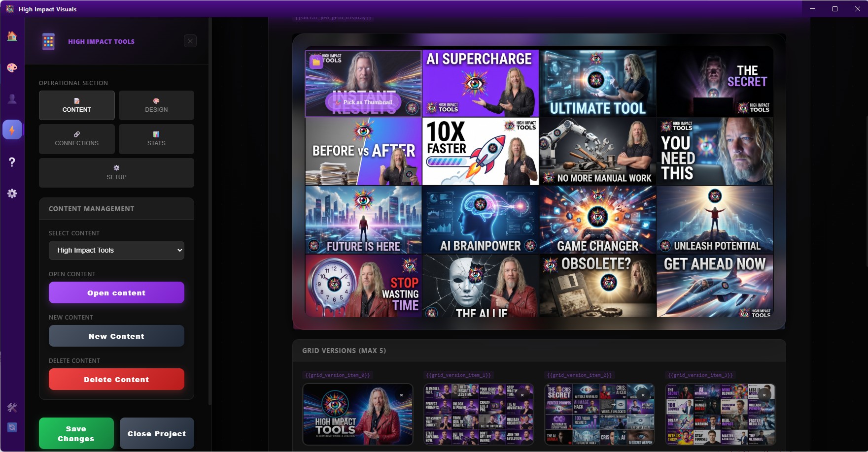Select the lightning bolt sidebar icon

12,130
